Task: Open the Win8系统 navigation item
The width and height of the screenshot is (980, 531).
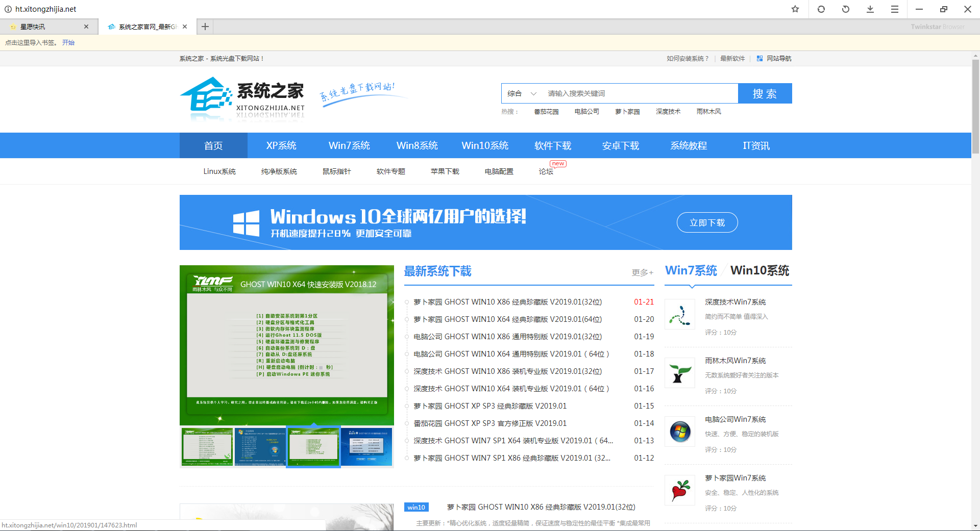Action: pos(417,145)
